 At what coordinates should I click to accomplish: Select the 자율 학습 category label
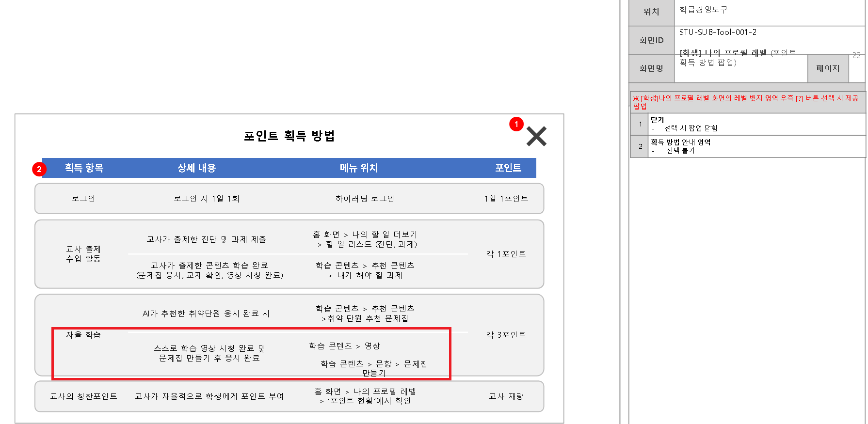coord(83,335)
